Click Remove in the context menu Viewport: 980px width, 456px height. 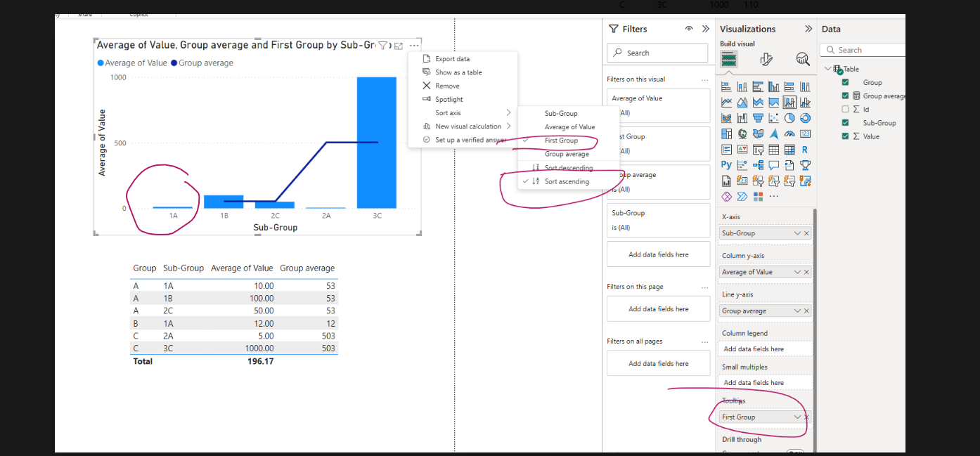point(463,86)
